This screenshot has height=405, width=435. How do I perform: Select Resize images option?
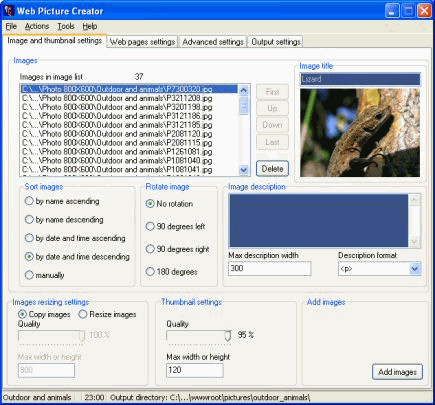(107, 314)
